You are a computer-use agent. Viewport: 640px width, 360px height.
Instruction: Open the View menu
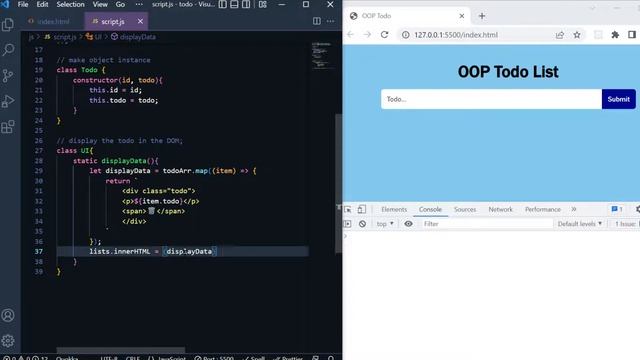coord(100,4)
